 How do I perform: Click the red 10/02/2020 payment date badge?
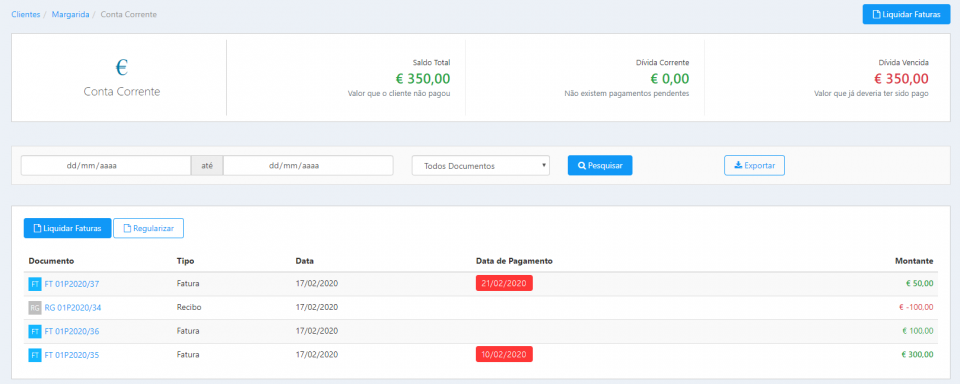[x=504, y=354]
